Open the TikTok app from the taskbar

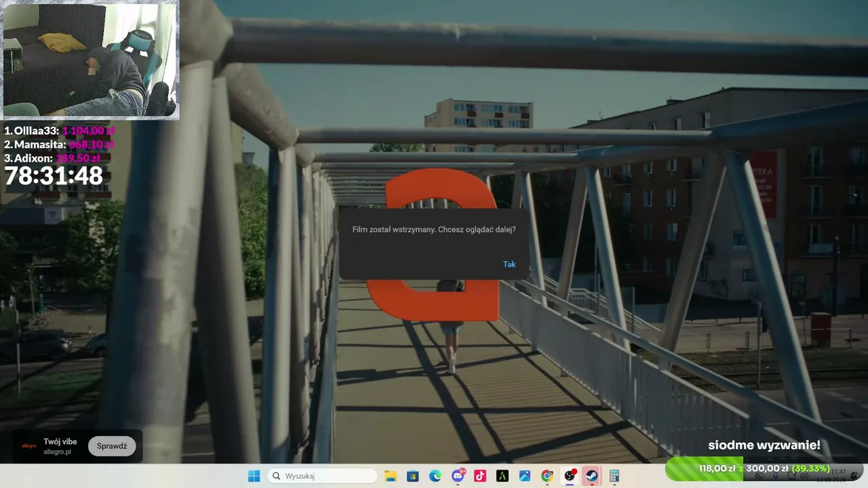tap(480, 476)
